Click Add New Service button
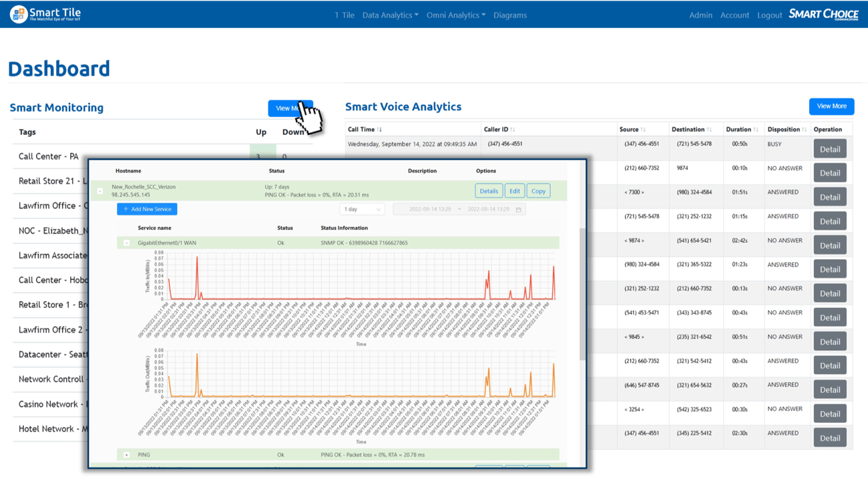The height and width of the screenshot is (493, 868). 147,209
